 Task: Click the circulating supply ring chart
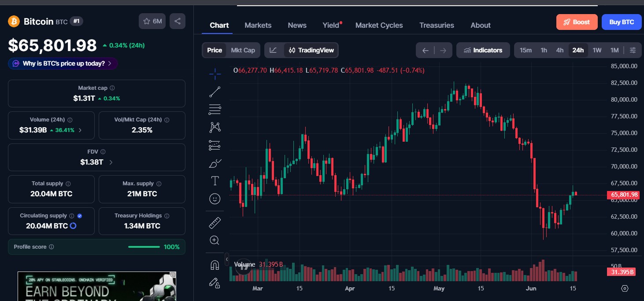pyautogui.click(x=73, y=226)
